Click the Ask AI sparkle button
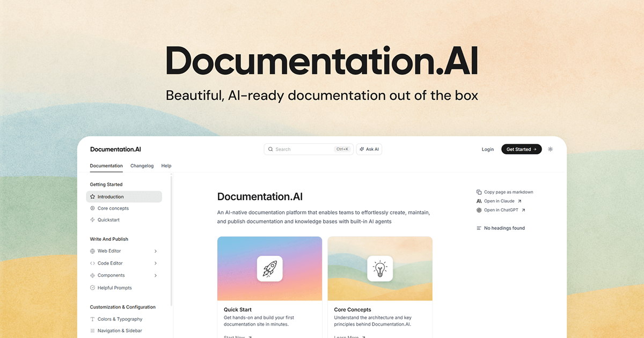The height and width of the screenshot is (338, 644). point(369,149)
